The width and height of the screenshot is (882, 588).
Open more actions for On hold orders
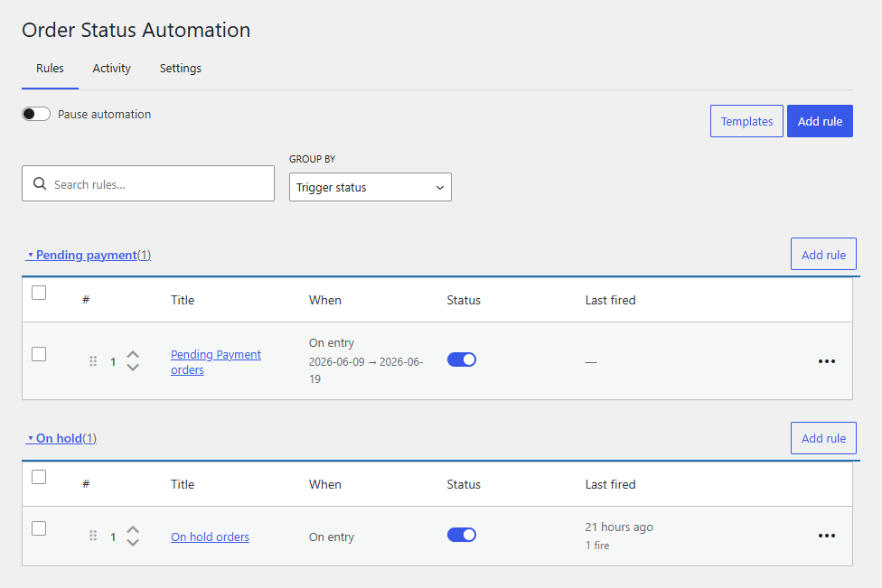(826, 536)
